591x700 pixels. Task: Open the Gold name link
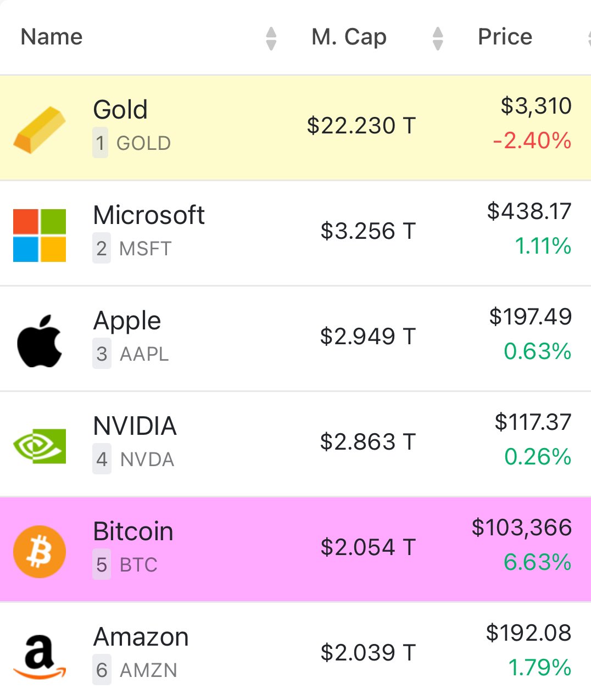pyautogui.click(x=121, y=109)
